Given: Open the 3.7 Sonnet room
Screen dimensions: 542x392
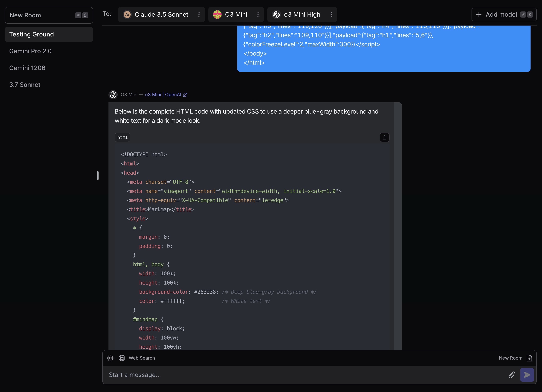Looking at the screenshot, I should coord(49,85).
